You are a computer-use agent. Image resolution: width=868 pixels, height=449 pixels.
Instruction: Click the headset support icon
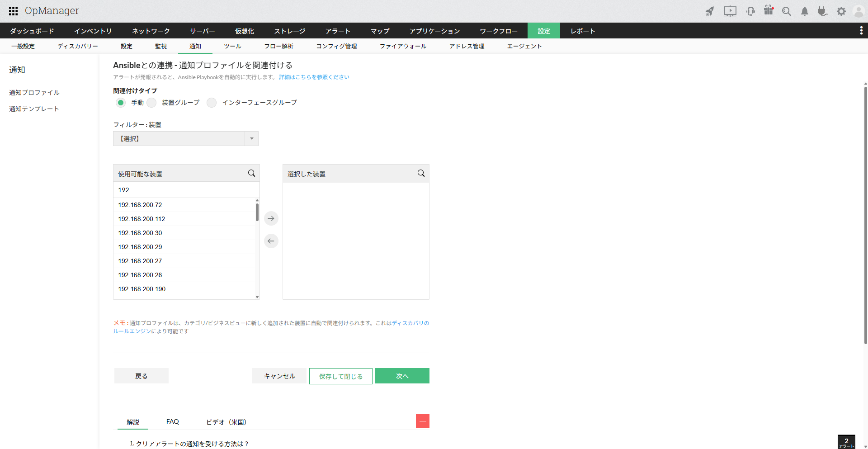[750, 11]
